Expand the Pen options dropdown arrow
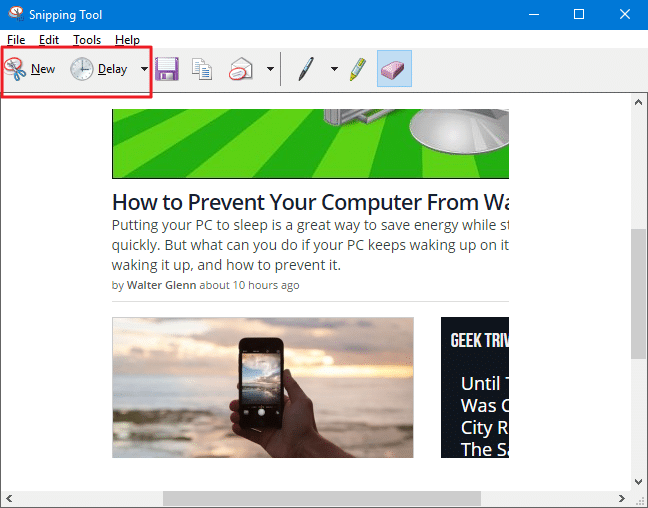Screen dimensions: 648x508 click(334, 69)
